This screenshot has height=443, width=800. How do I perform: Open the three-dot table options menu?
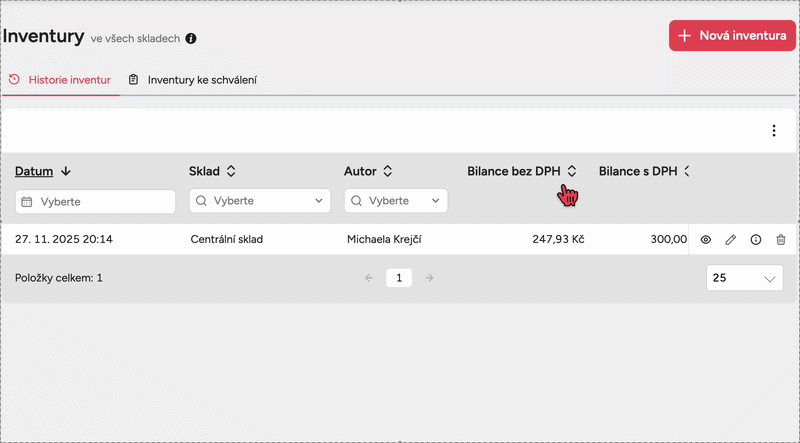point(773,131)
